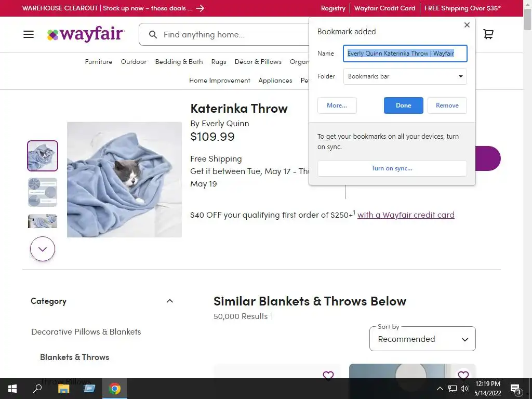
Task: Open the bookmark Folder dropdown
Action: click(405, 76)
